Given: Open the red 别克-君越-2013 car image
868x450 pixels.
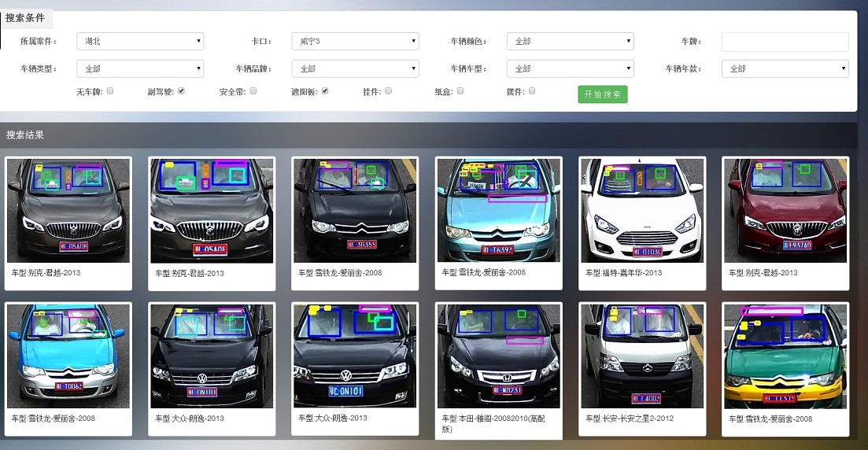Looking at the screenshot, I should (785, 210).
